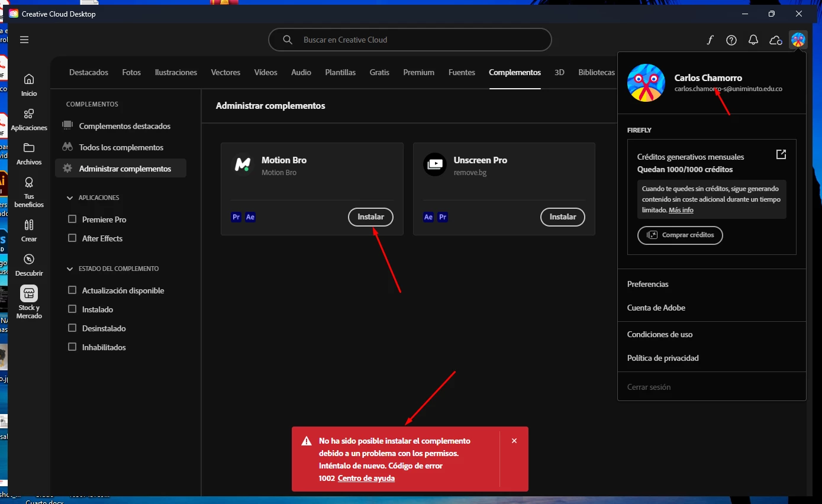This screenshot has width=822, height=504.
Task: Switch to the Fuentes tab
Action: point(462,72)
